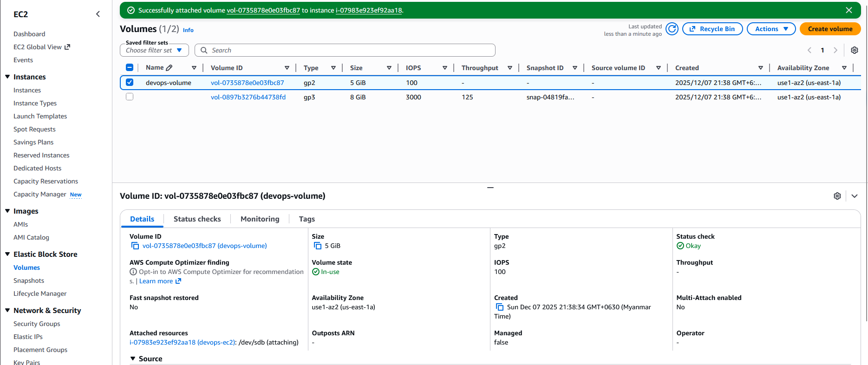868x365 pixels.
Task: Go to Security Groups in sidebar
Action: tap(37, 324)
